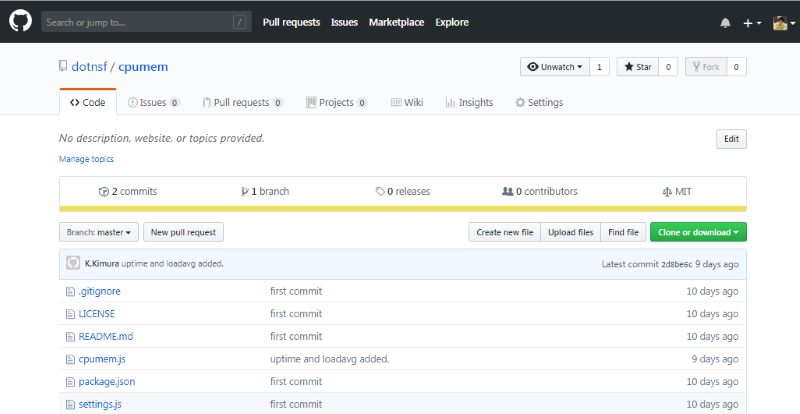Open the Settings tab
Viewport: 800px width, 414px height.
click(x=538, y=102)
